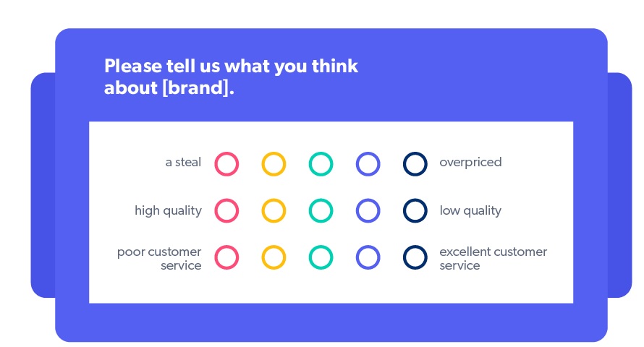Choose yellow circle in customer service row
The width and height of the screenshot is (644, 347).
(274, 257)
